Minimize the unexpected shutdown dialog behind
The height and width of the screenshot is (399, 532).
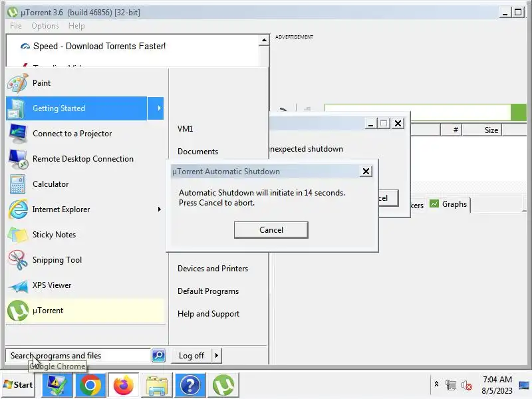coord(371,124)
